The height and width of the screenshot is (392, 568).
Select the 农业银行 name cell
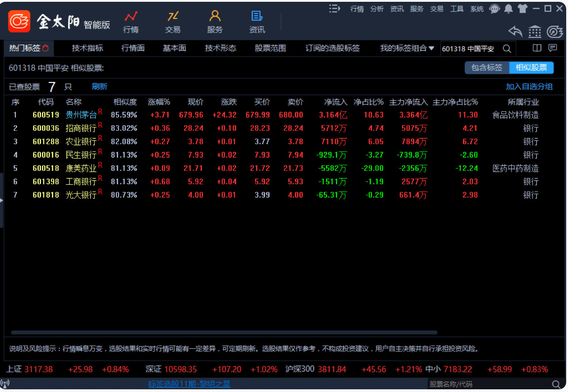[81, 141]
